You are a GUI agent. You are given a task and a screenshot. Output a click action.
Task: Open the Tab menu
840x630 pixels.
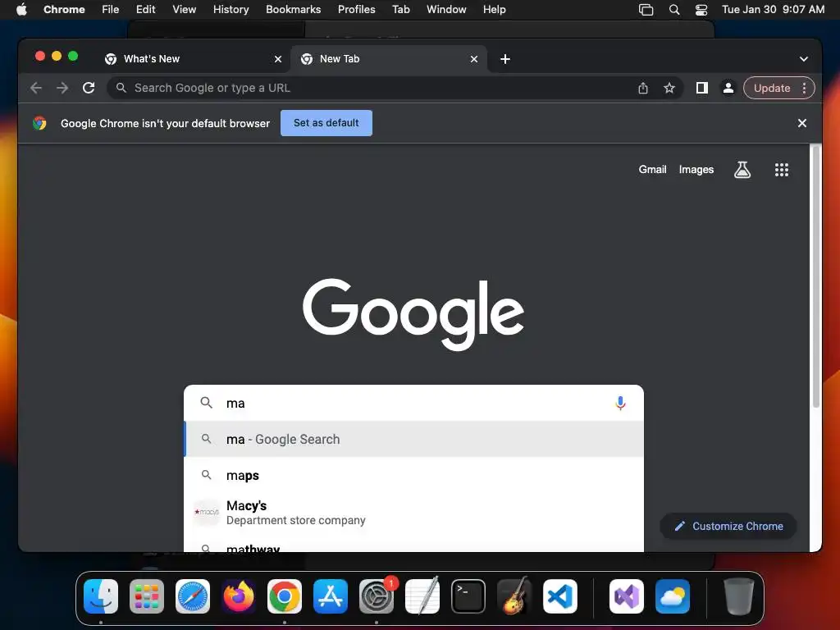[400, 10]
